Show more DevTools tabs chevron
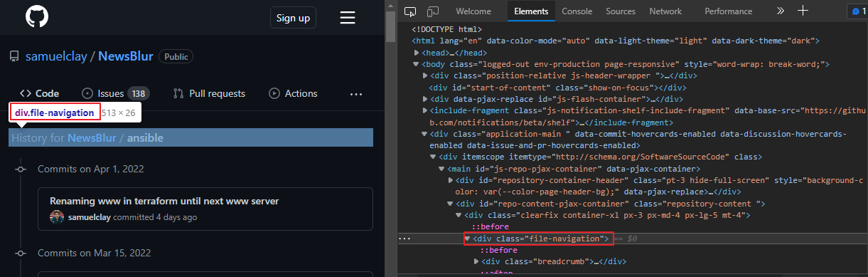This screenshot has width=868, height=277. (781, 11)
